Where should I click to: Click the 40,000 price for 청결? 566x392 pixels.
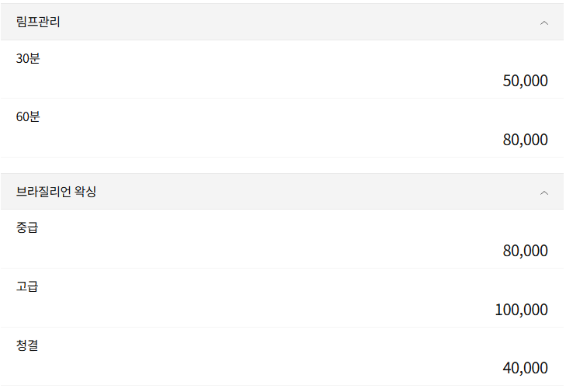click(525, 368)
